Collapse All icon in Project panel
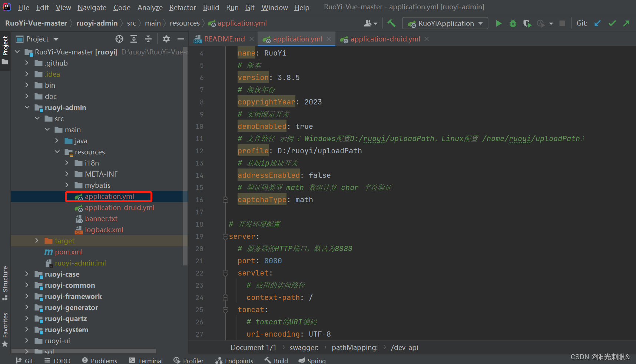The width and height of the screenshot is (636, 364). pos(148,39)
